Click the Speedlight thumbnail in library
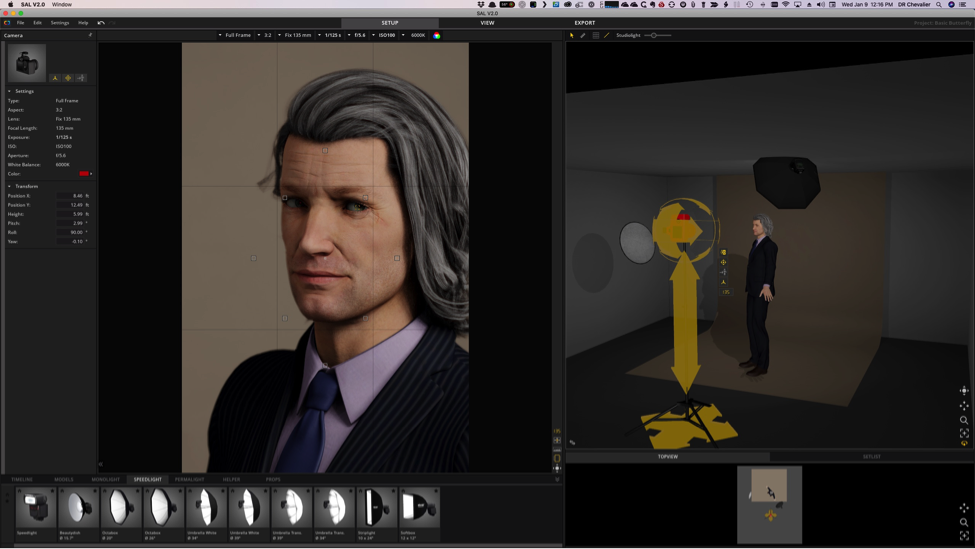Screen dimensions: 975x549 [36, 508]
